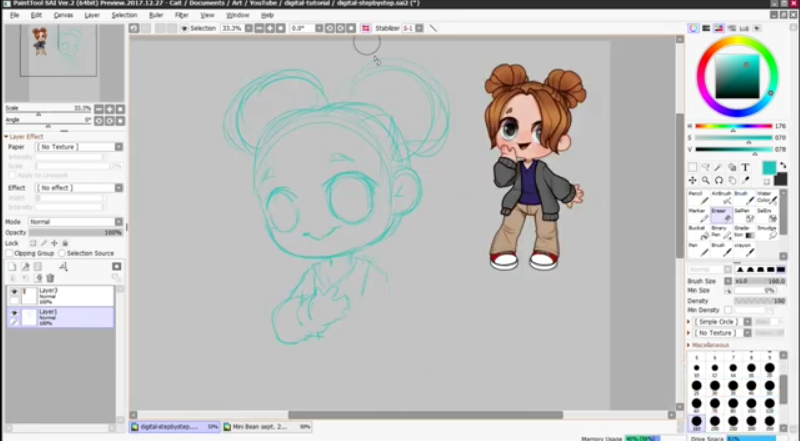Select the Eraser tool
Screen dimensions: 800x441
coord(721,215)
